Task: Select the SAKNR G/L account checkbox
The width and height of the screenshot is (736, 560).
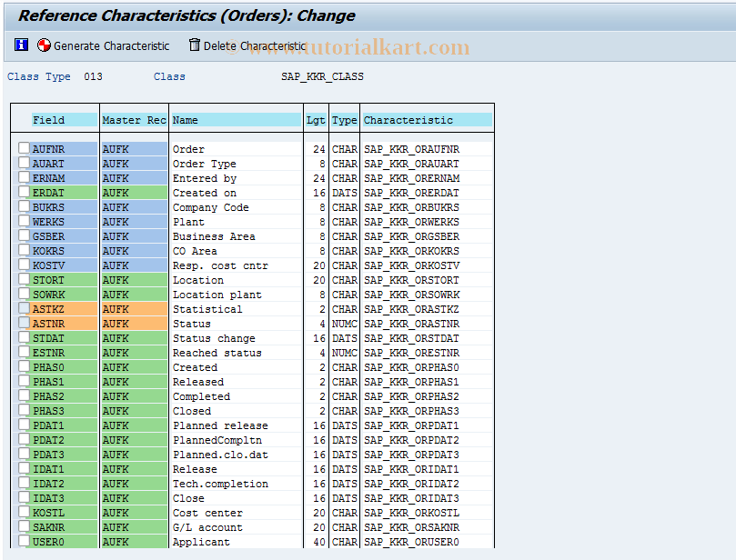Action: [x=24, y=527]
